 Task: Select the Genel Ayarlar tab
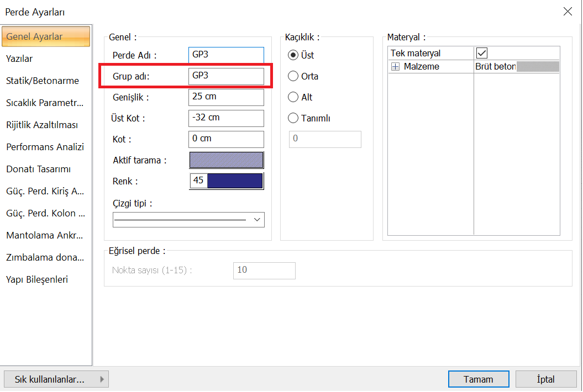[x=46, y=36]
